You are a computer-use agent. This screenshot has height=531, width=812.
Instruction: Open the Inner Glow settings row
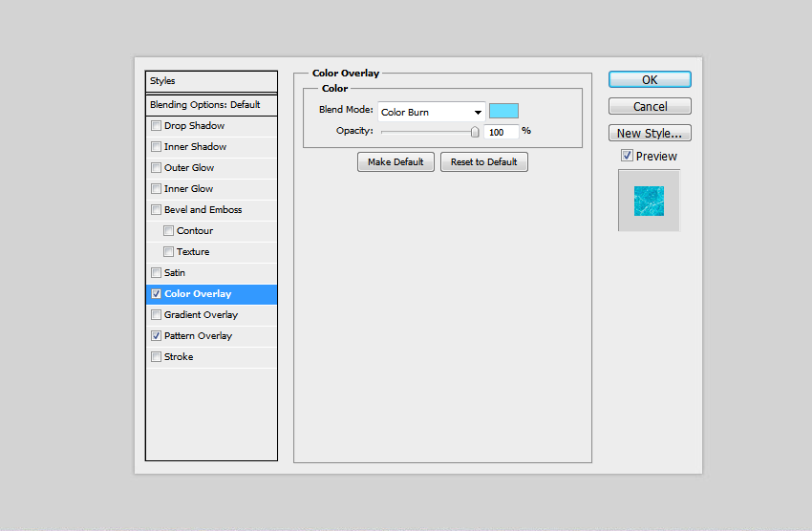click(x=211, y=189)
